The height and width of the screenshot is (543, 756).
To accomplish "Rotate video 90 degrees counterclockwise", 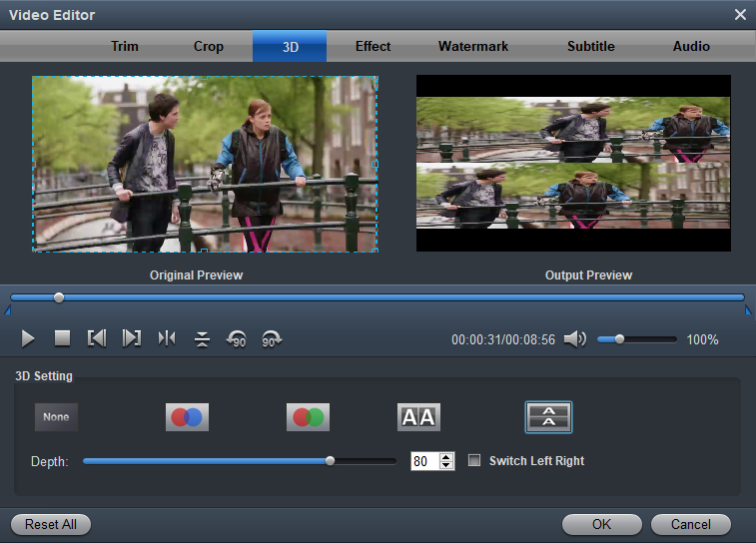I will click(237, 338).
